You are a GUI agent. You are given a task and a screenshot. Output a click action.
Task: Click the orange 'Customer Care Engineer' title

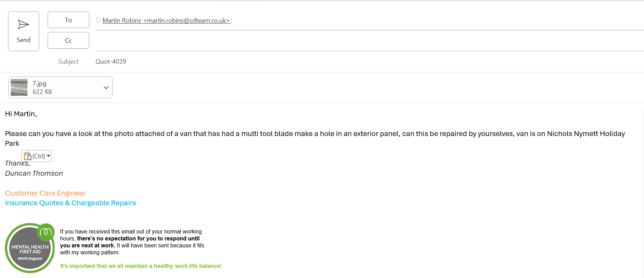click(45, 193)
